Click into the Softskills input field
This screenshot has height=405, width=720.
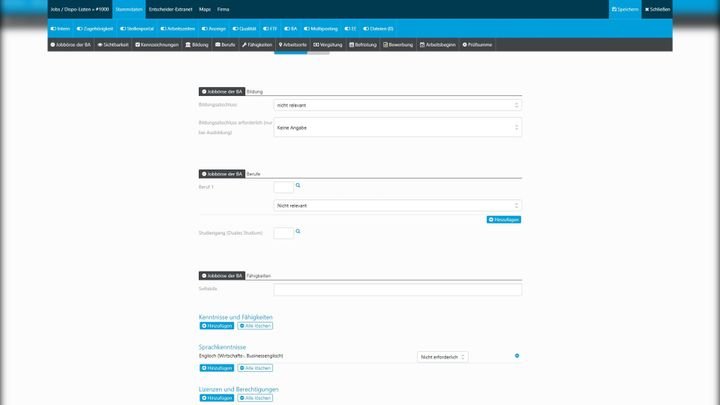397,290
